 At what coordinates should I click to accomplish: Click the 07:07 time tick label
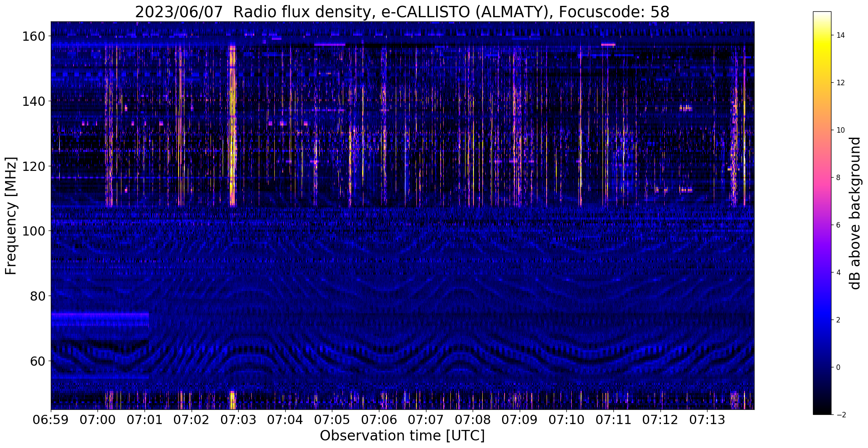(426, 420)
